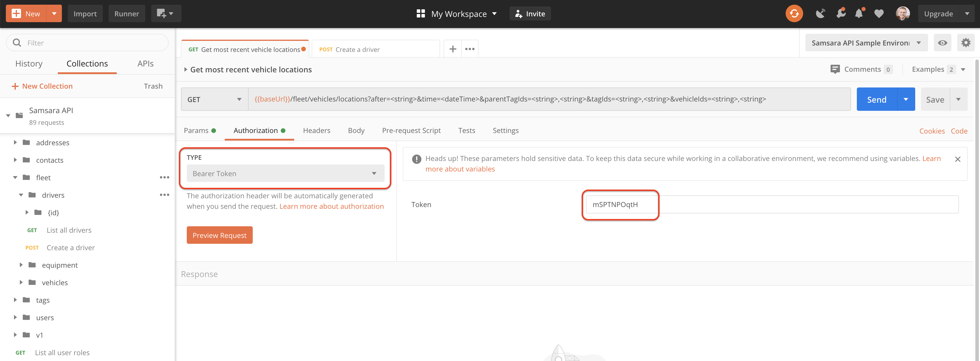This screenshot has height=361, width=980.
Task: Open the Runner button
Action: coord(127,14)
